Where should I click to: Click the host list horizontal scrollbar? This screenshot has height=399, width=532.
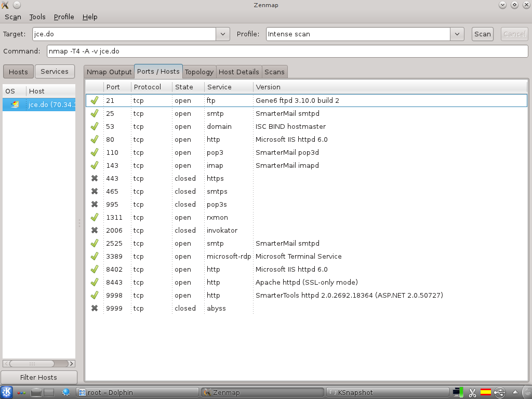pyautogui.click(x=32, y=364)
